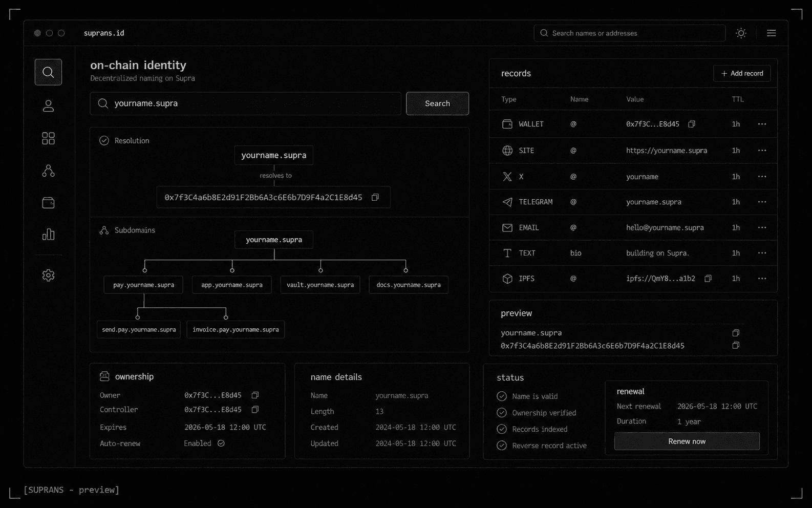Copy the Controller address in ownership
The width and height of the screenshot is (812, 508).
click(x=255, y=410)
